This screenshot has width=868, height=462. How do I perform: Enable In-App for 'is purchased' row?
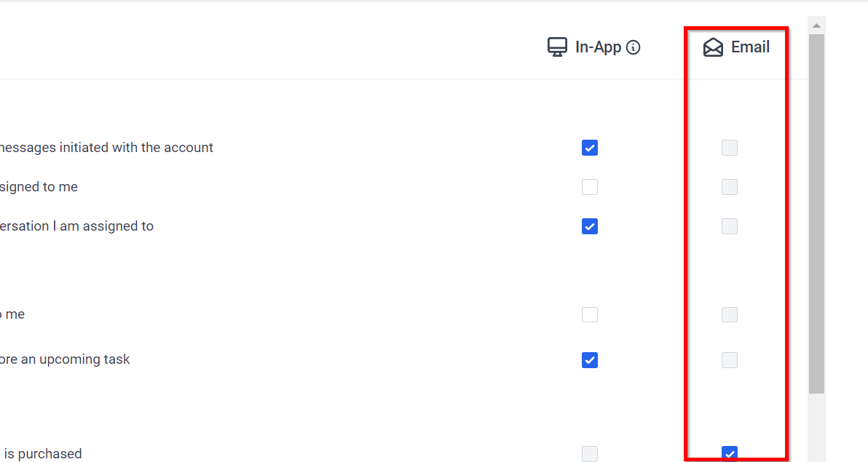(x=590, y=454)
